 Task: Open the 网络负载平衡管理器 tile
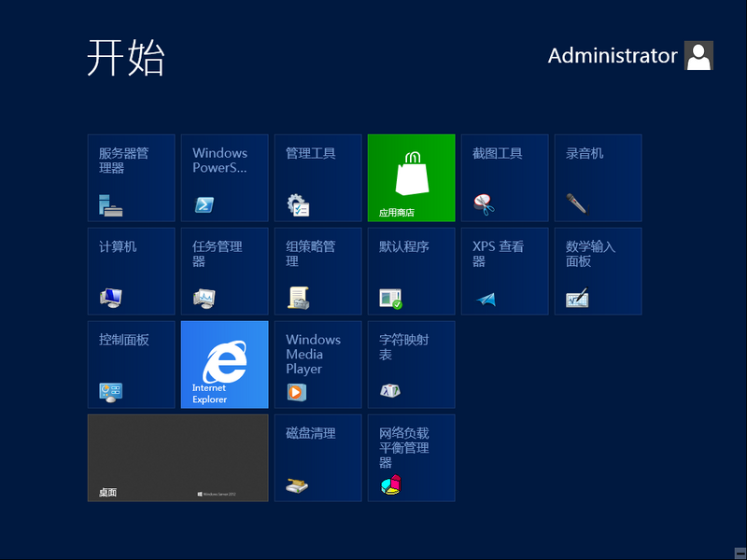pyautogui.click(x=411, y=457)
